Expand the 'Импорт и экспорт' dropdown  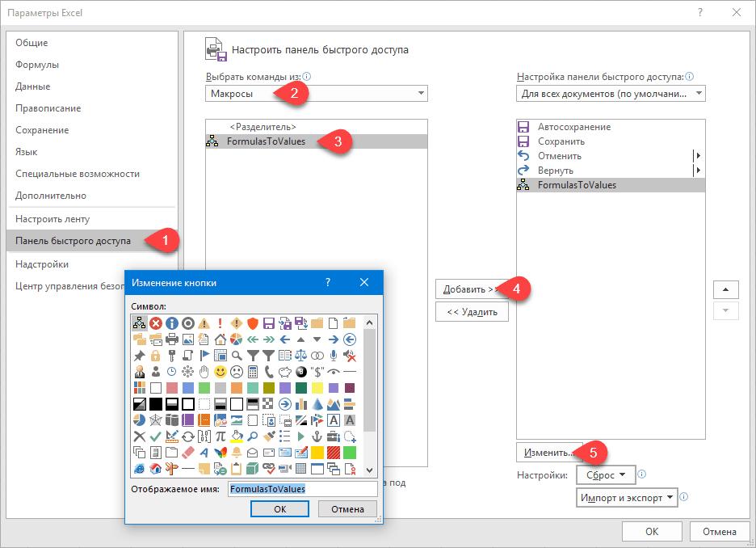point(627,497)
